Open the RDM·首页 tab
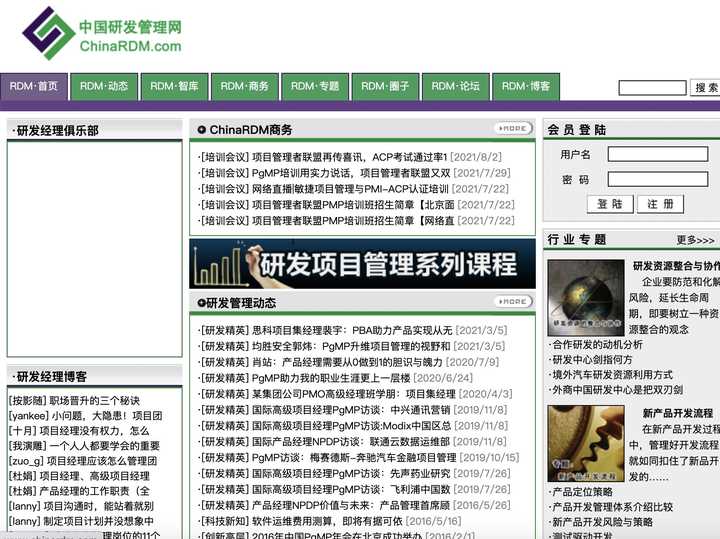The width and height of the screenshot is (720, 539). coord(34,86)
